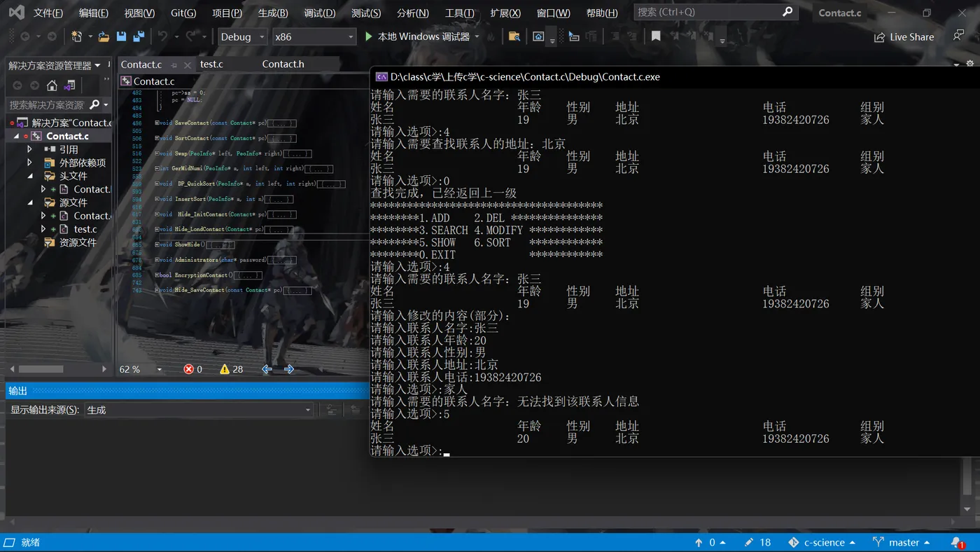Click the bookmark toolbar icon

pos(656,36)
